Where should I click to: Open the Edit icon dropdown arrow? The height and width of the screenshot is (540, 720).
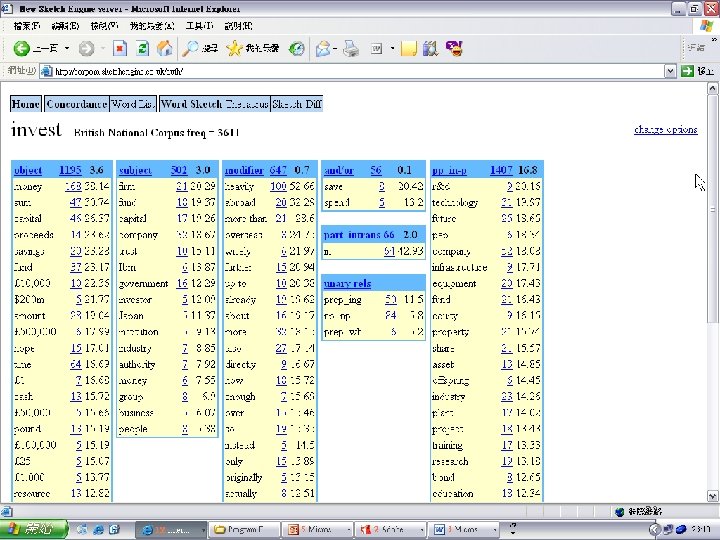(x=392, y=48)
